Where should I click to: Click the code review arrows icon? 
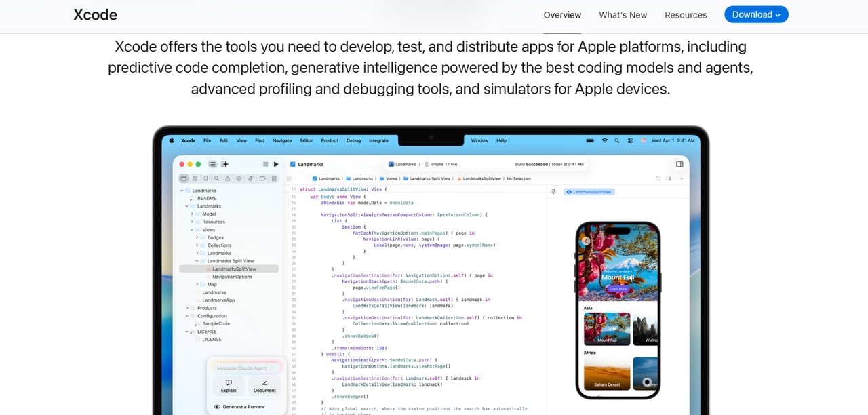(658, 179)
